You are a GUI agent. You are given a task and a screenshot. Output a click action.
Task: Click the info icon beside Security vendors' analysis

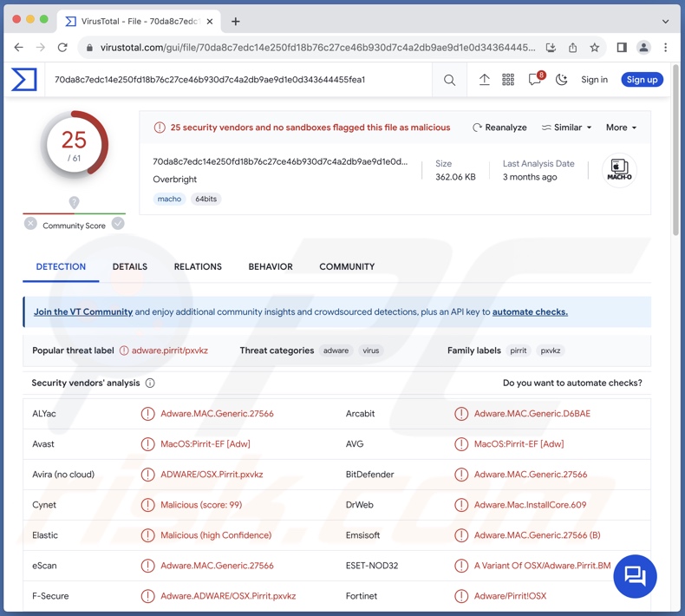point(150,383)
